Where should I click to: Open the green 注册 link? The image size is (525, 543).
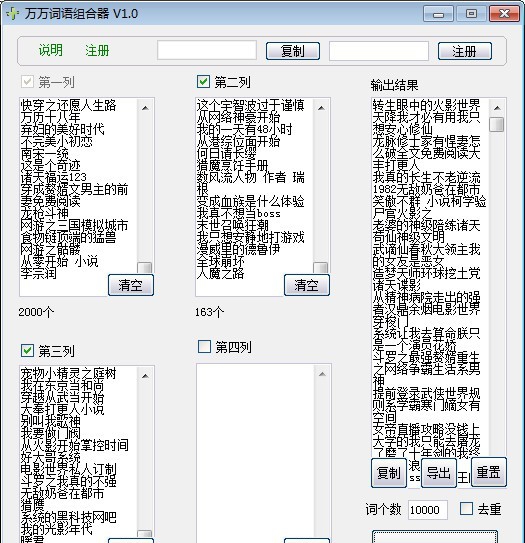coord(97,51)
